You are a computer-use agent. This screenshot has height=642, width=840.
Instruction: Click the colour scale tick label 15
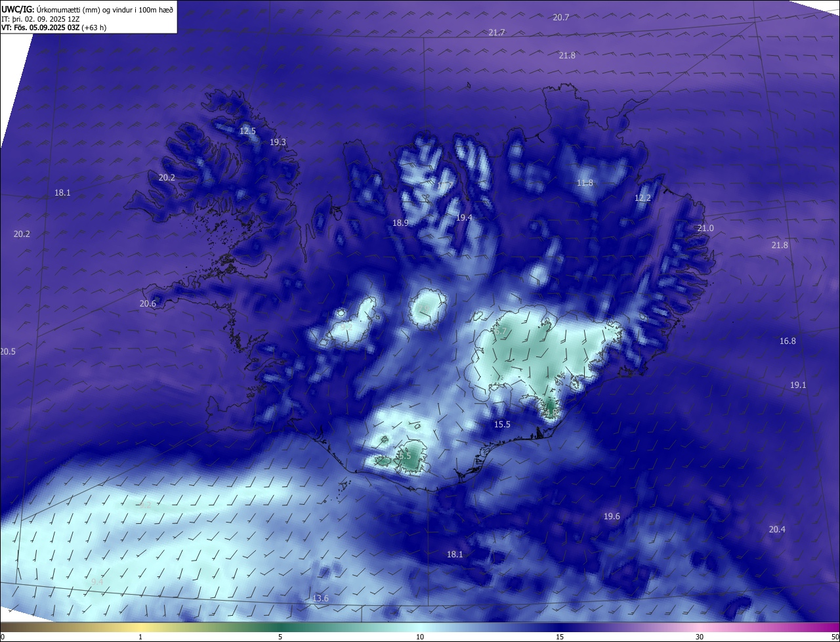click(560, 637)
